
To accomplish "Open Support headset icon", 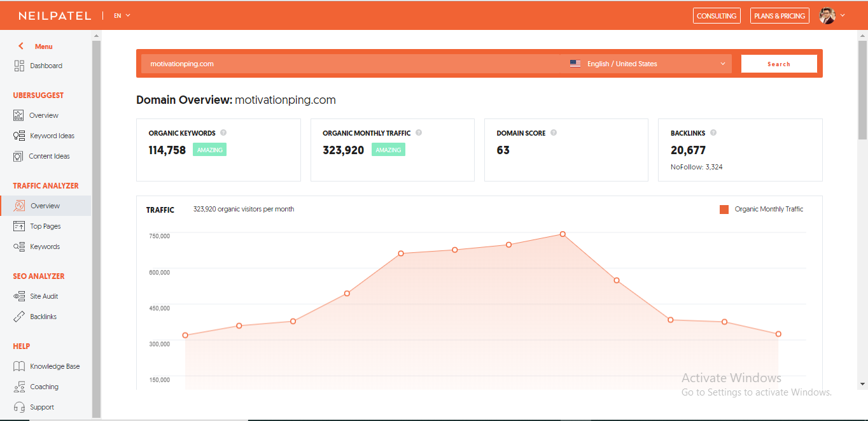I will [x=19, y=407].
